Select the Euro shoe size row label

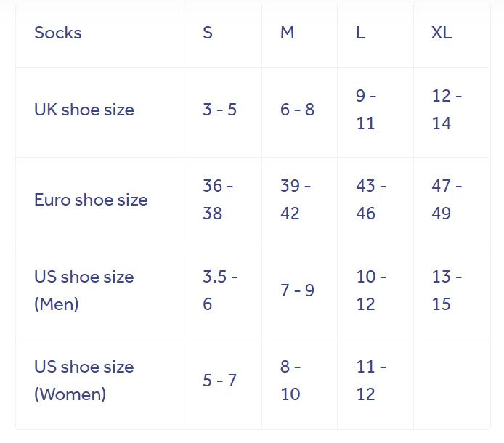click(91, 200)
